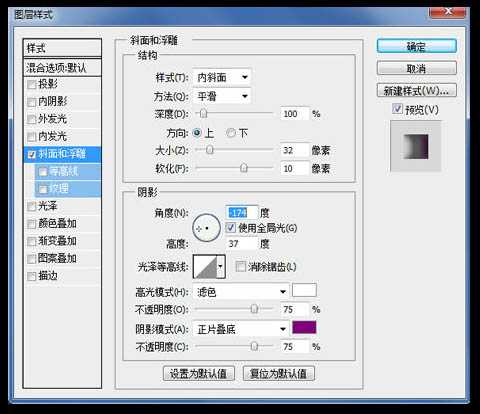Click the 取消 cancel button

(417, 68)
